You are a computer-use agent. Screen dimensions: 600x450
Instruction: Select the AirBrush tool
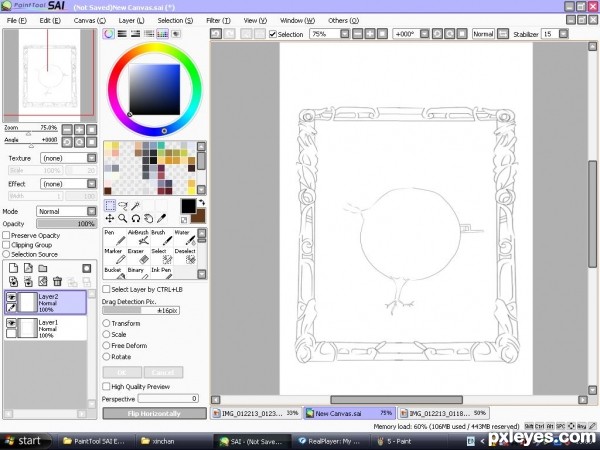click(x=138, y=237)
